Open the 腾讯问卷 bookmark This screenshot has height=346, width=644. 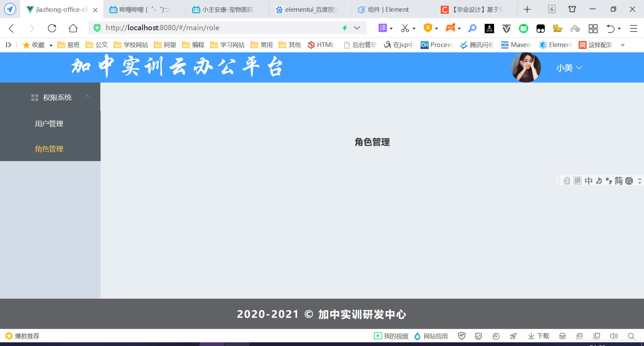click(x=477, y=45)
